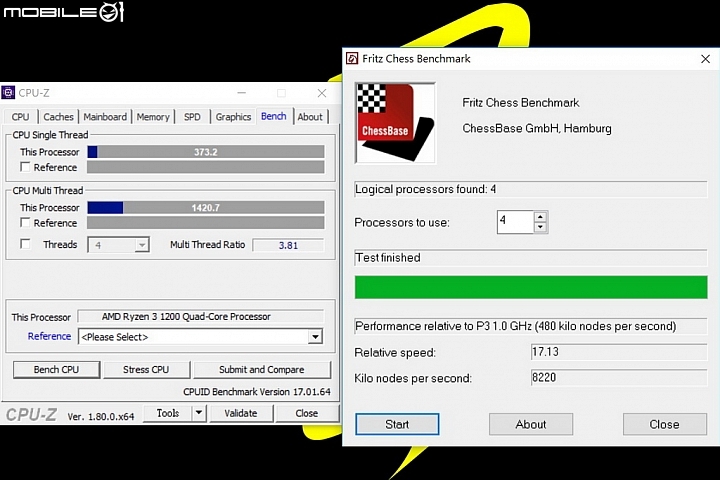Open the Mainboard tab
This screenshot has width=720, height=480.
105,117
